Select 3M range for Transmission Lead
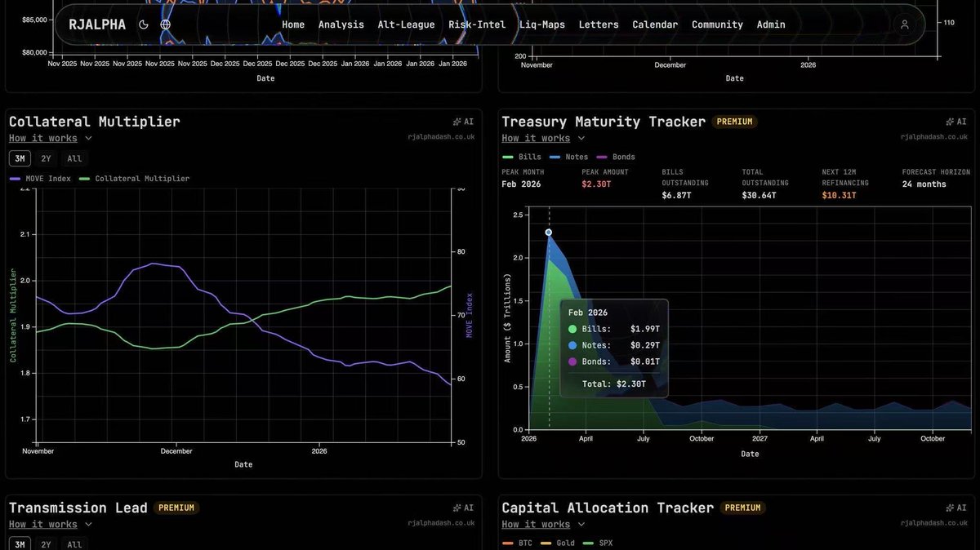Screen dimensions: 980x550 [x=20, y=544]
